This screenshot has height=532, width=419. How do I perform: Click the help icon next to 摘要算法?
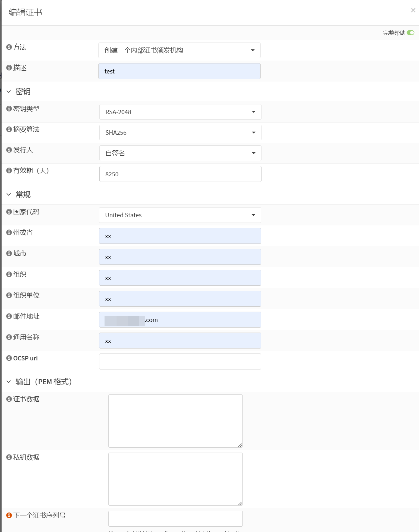click(x=9, y=129)
